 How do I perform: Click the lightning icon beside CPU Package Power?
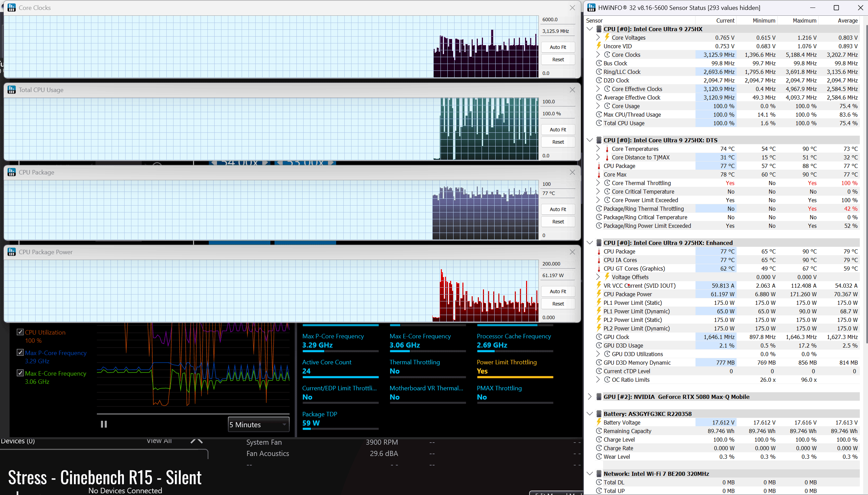(x=599, y=294)
